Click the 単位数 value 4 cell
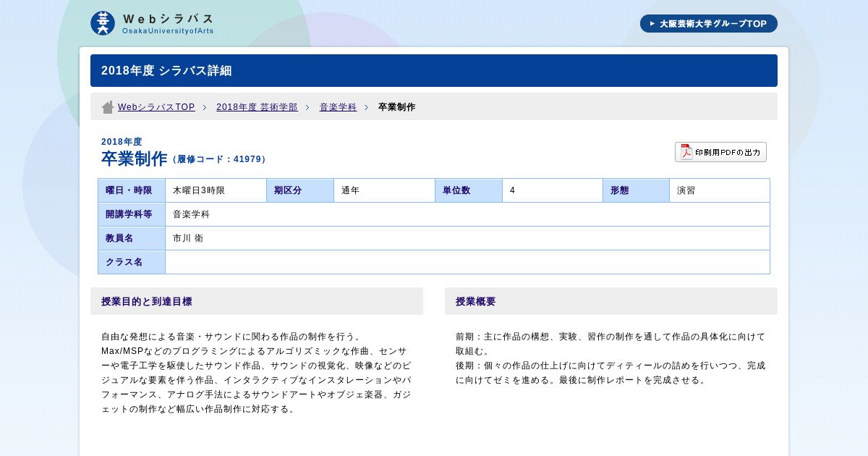 pos(553,190)
